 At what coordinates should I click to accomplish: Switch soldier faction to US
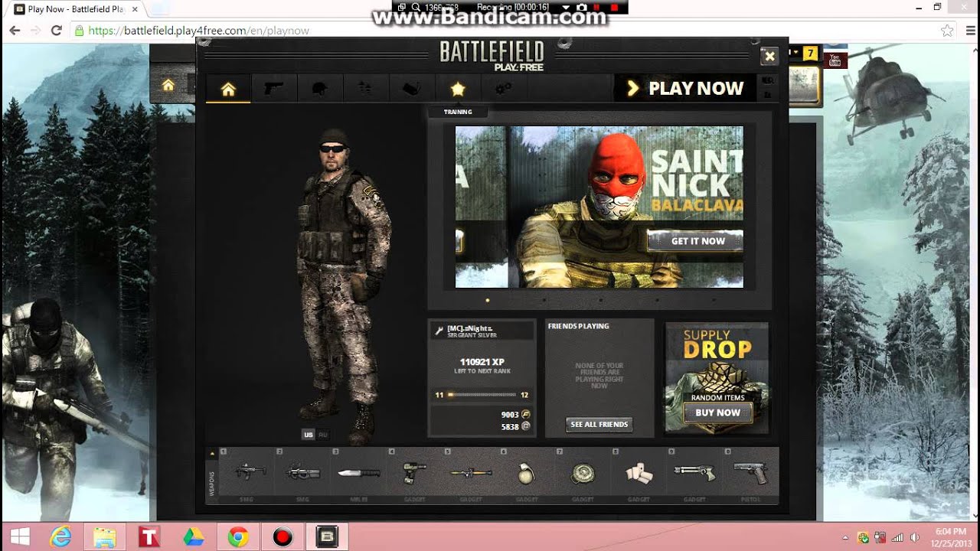click(x=309, y=435)
